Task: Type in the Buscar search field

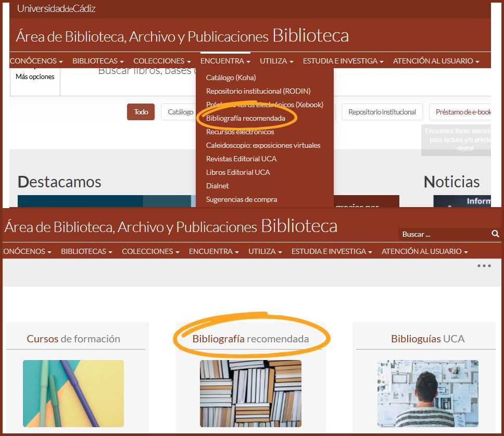Action: point(444,234)
